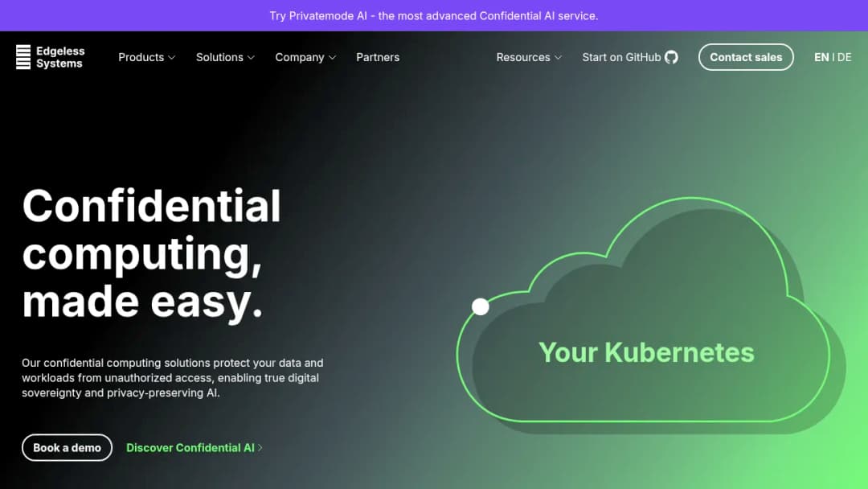Follow the Start on GitHub link

[x=630, y=57]
